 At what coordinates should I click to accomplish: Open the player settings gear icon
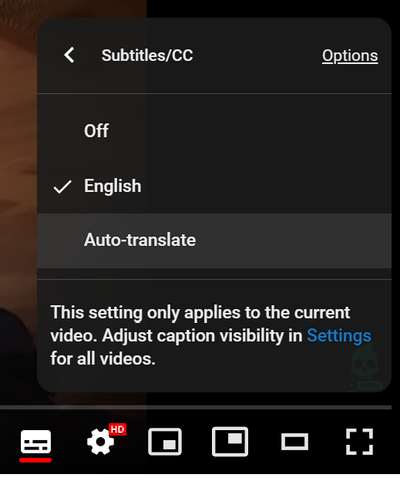(x=100, y=442)
